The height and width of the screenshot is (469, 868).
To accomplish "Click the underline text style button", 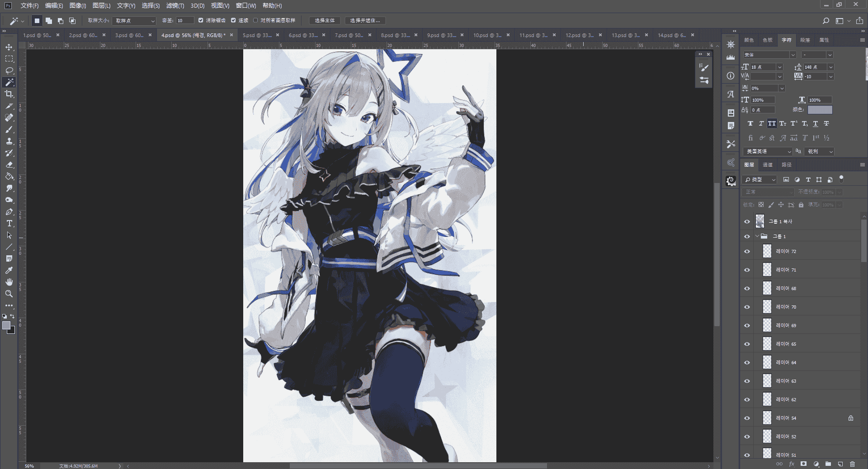I will tap(816, 123).
